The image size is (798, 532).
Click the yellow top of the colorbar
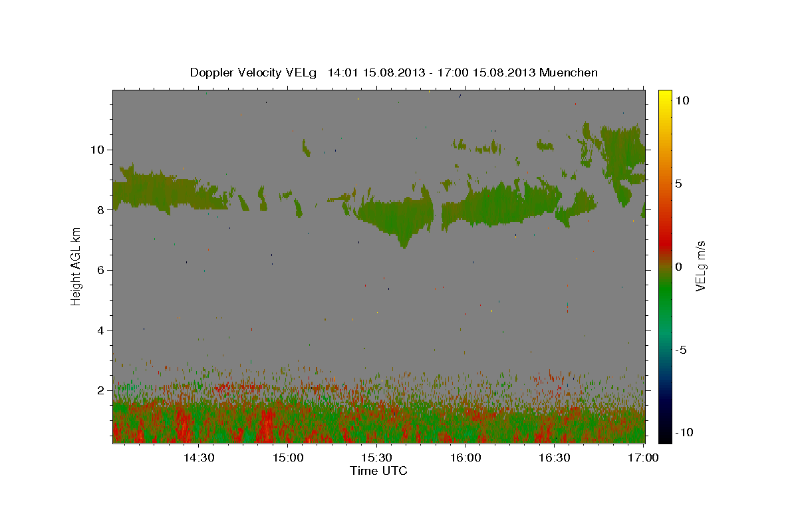tap(664, 94)
